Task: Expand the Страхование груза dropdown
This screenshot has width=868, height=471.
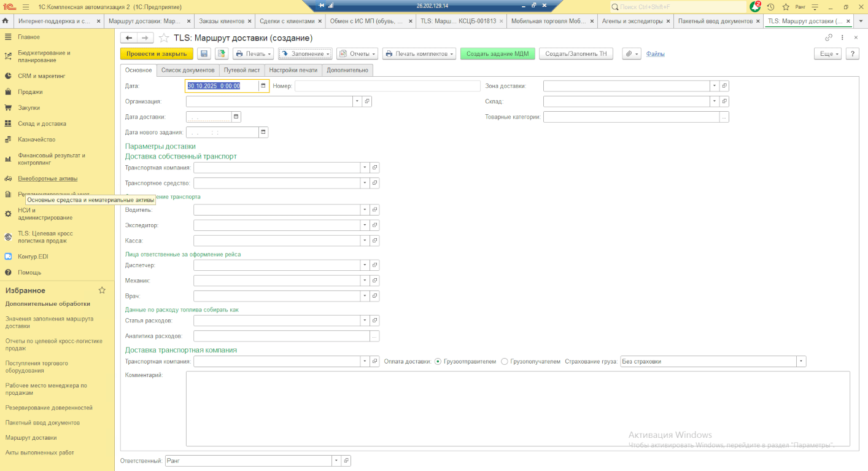Action: [x=800, y=362]
